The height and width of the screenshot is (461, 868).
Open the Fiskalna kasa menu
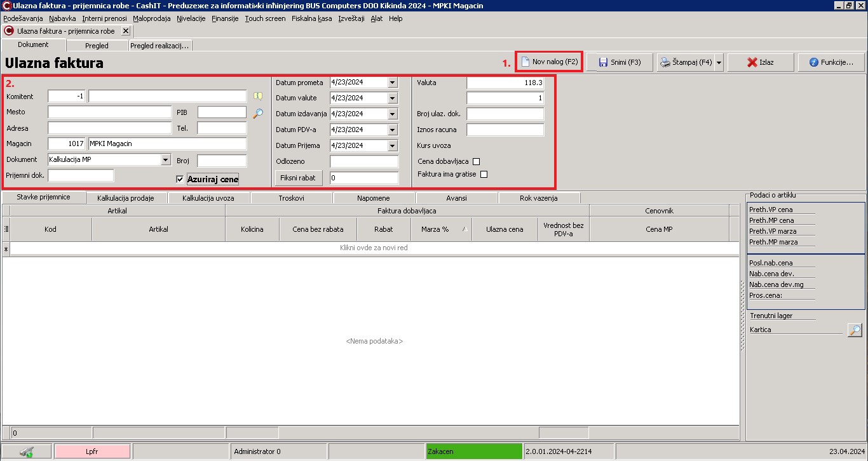pyautogui.click(x=312, y=18)
